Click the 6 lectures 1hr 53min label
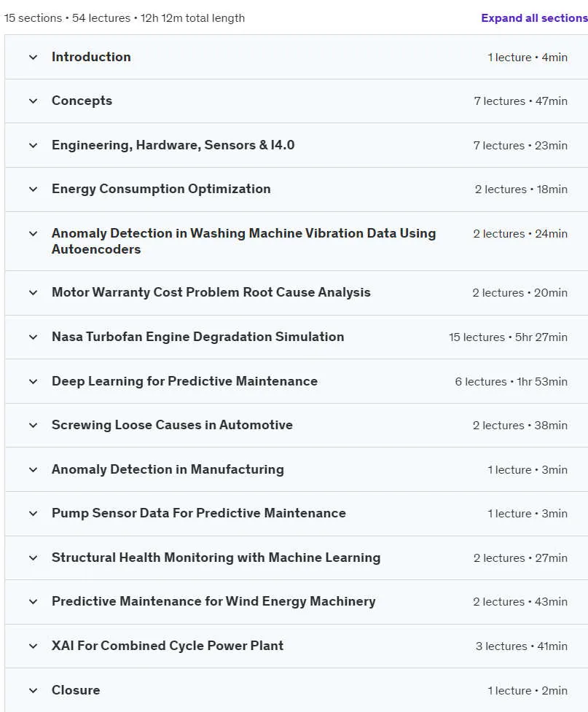Screen dimensions: 588x712 click(511, 382)
